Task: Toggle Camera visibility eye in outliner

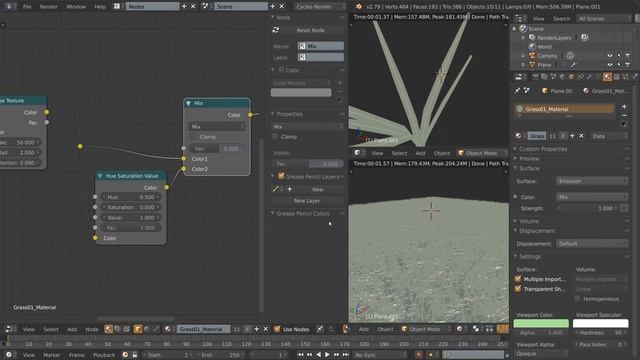Action: [610, 56]
